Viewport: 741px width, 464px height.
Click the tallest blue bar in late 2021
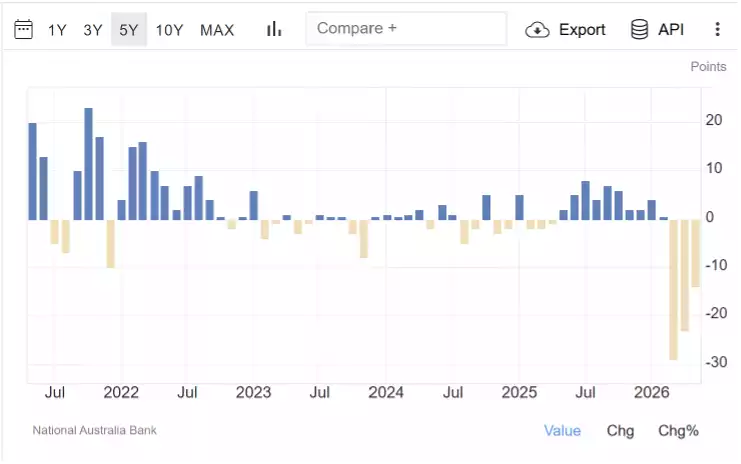pyautogui.click(x=88, y=164)
